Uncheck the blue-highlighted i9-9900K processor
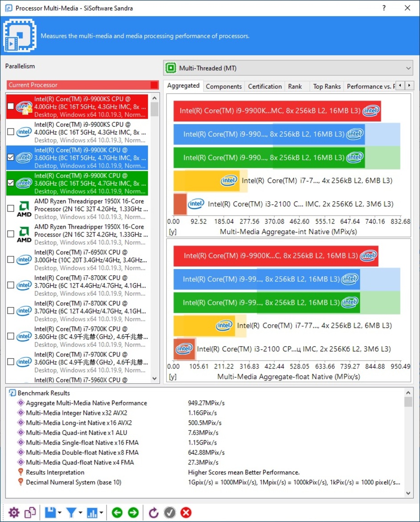Image resolution: width=420 pixels, height=522 pixels. click(11, 157)
